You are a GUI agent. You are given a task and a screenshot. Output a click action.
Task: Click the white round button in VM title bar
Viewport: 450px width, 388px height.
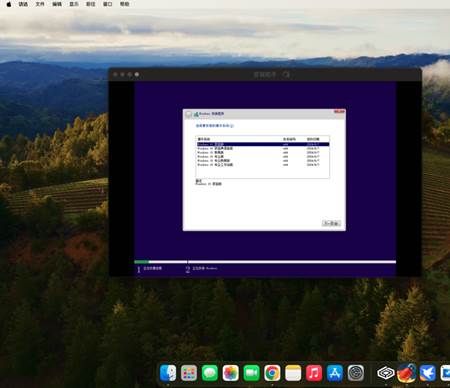[x=137, y=75]
